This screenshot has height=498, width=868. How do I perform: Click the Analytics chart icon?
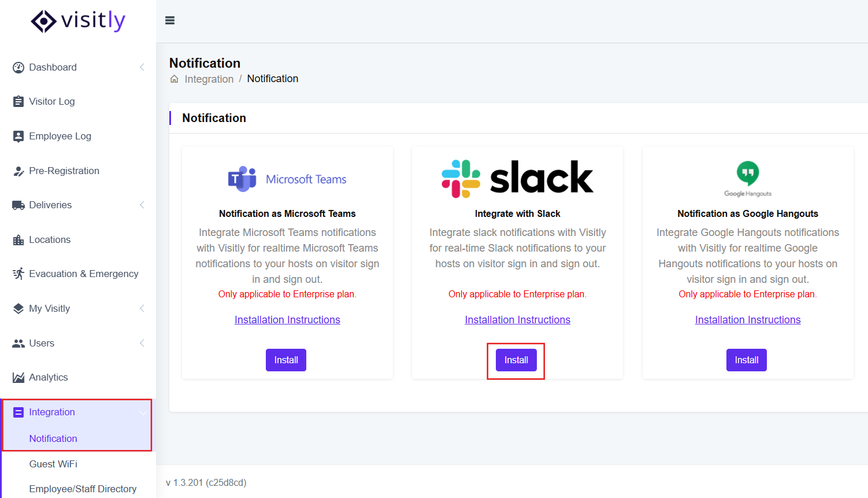click(18, 378)
